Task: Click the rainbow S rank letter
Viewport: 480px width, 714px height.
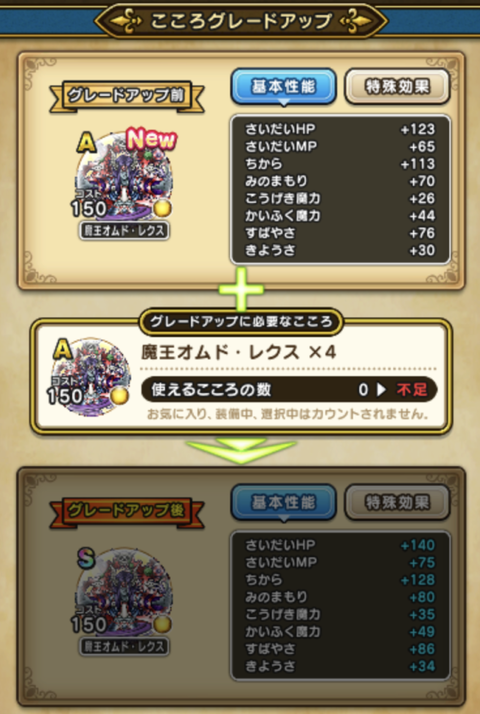Action: pyautogui.click(x=86, y=558)
